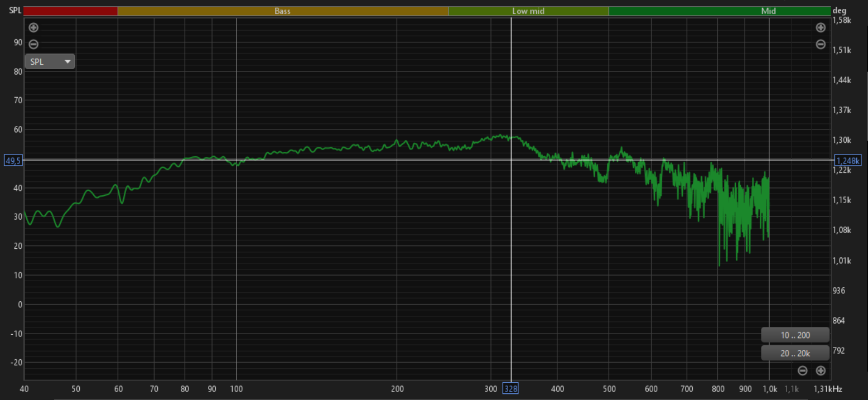Open the SPL axis type dropdown
Image resolution: width=868 pixels, height=400 pixels.
(x=49, y=62)
